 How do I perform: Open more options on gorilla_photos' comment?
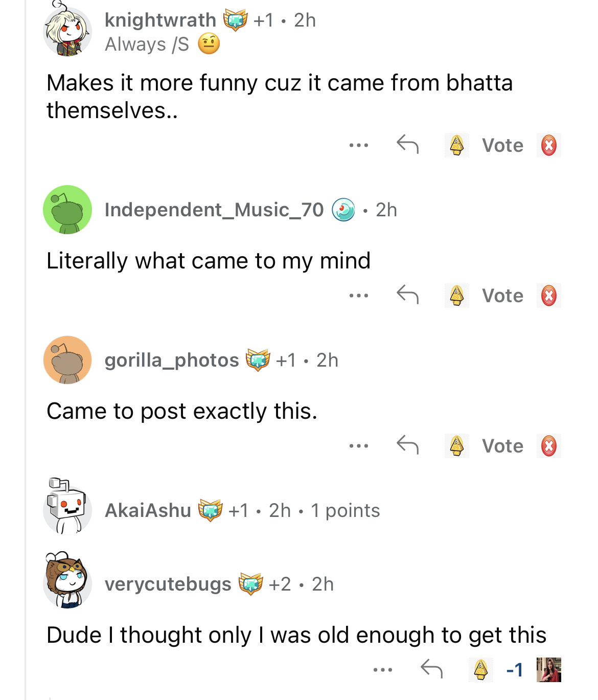[x=358, y=446]
